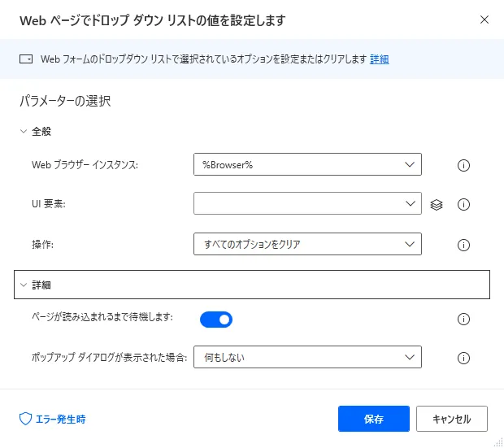Click info icon beside UI 要素 field
The height and width of the screenshot is (448, 504).
pyautogui.click(x=464, y=204)
